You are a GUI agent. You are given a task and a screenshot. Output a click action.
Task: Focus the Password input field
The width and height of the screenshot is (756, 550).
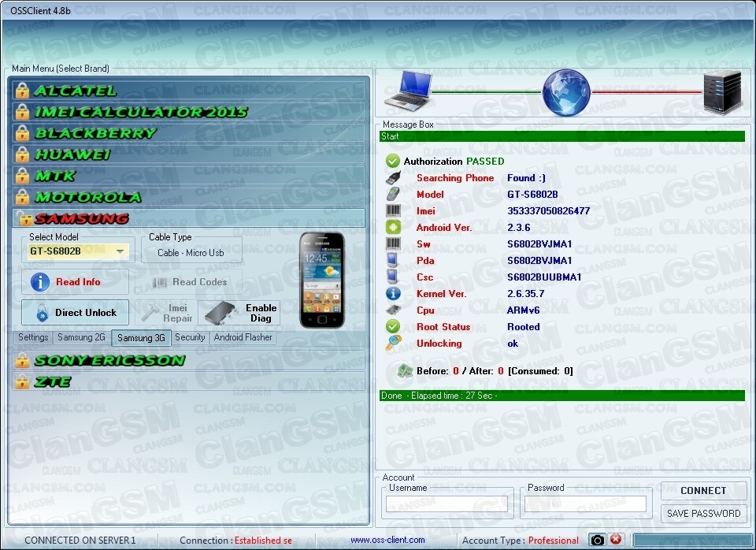(x=585, y=504)
